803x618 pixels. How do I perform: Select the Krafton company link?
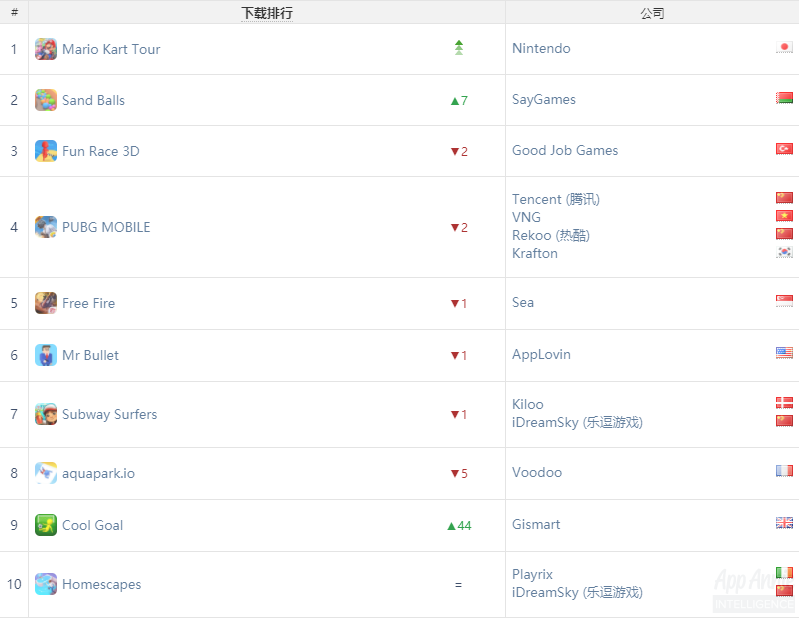point(535,253)
